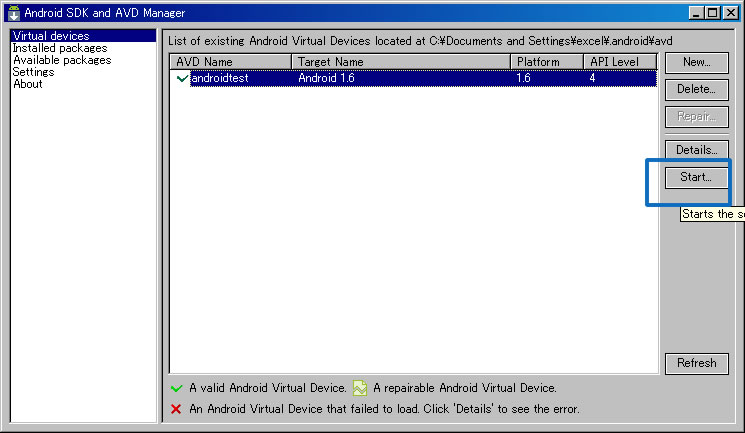This screenshot has height=433, width=745.
Task: Click the 1.6 platform cell
Action: (523, 78)
